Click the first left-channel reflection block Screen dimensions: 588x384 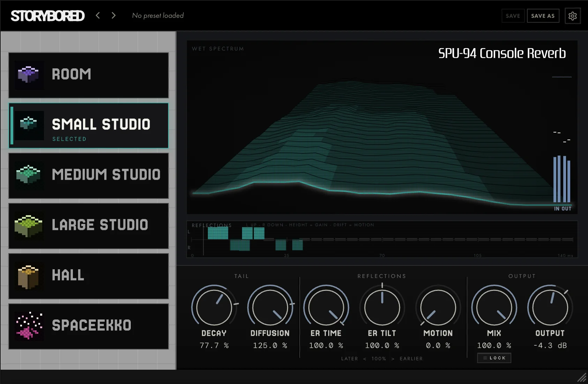[x=218, y=233]
